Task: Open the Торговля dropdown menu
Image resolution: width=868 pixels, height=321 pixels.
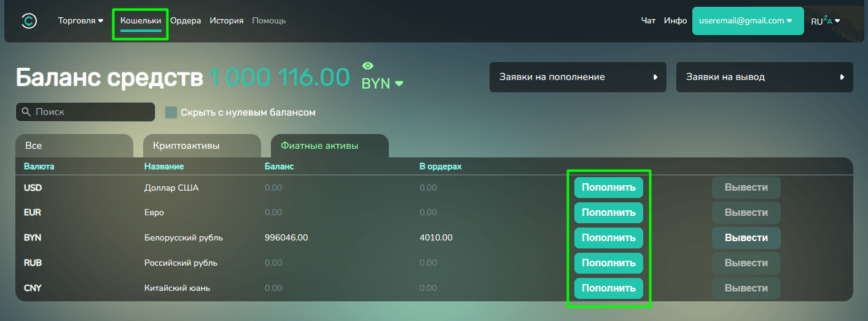Action: point(80,21)
